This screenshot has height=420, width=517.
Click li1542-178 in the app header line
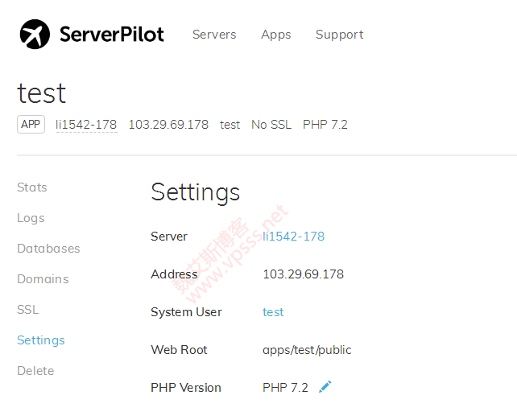click(x=86, y=125)
